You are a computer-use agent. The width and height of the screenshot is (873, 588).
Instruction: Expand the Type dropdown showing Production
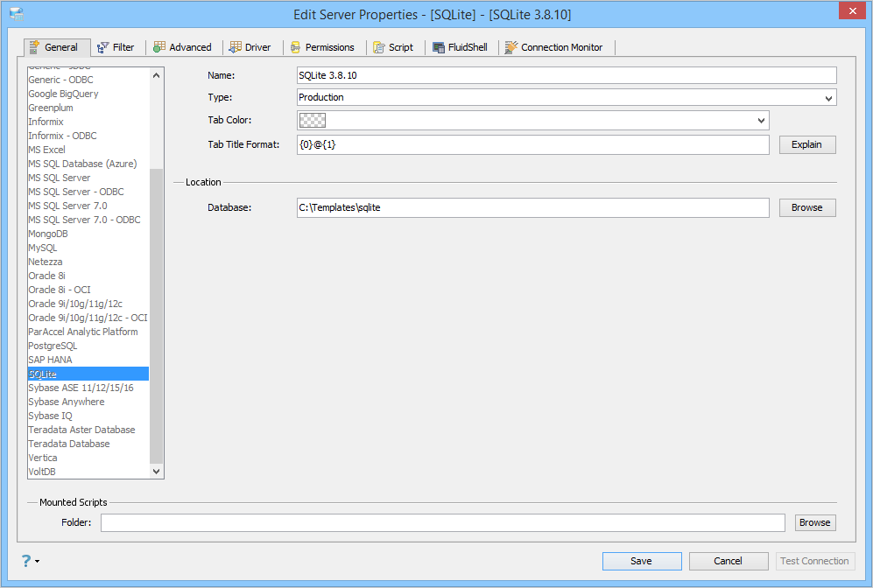[828, 98]
